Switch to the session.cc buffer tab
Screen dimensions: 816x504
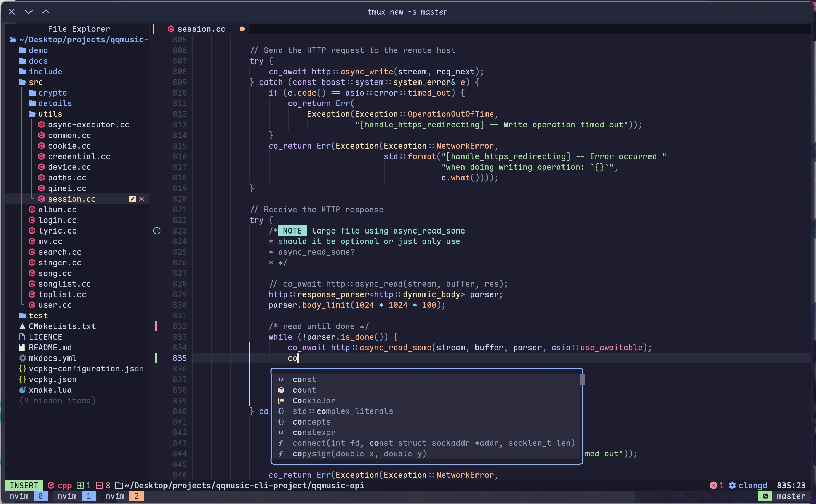click(201, 29)
